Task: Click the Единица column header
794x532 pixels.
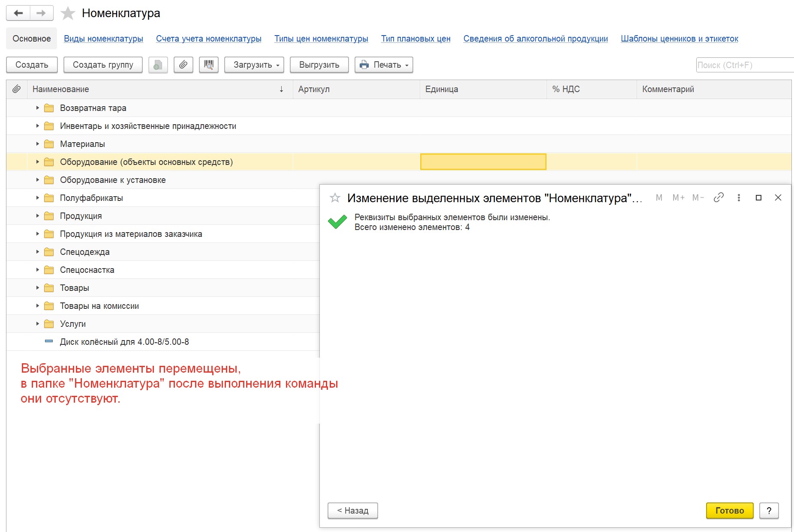Action: pos(483,89)
